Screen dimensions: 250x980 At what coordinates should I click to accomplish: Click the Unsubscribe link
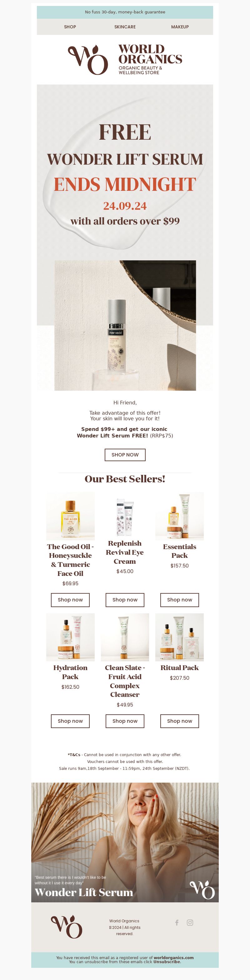tap(167, 962)
